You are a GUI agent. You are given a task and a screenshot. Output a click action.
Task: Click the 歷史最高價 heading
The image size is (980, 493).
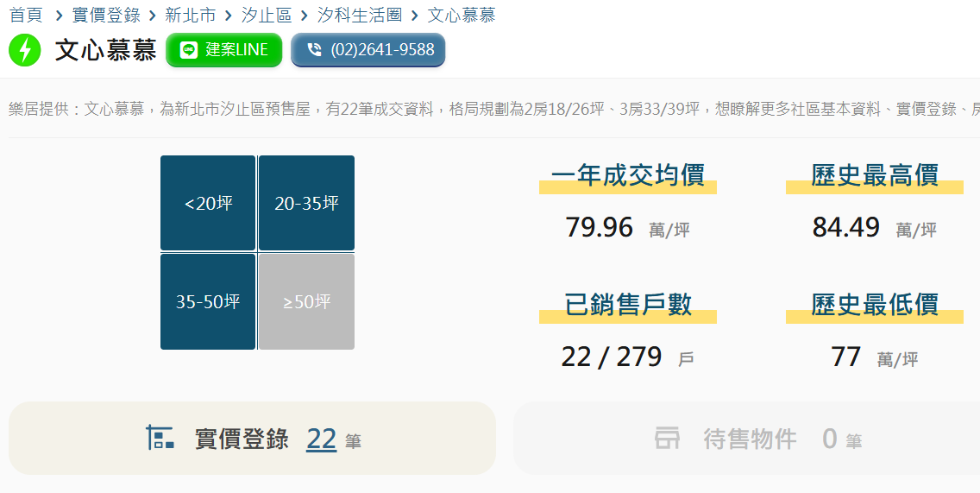point(875,175)
